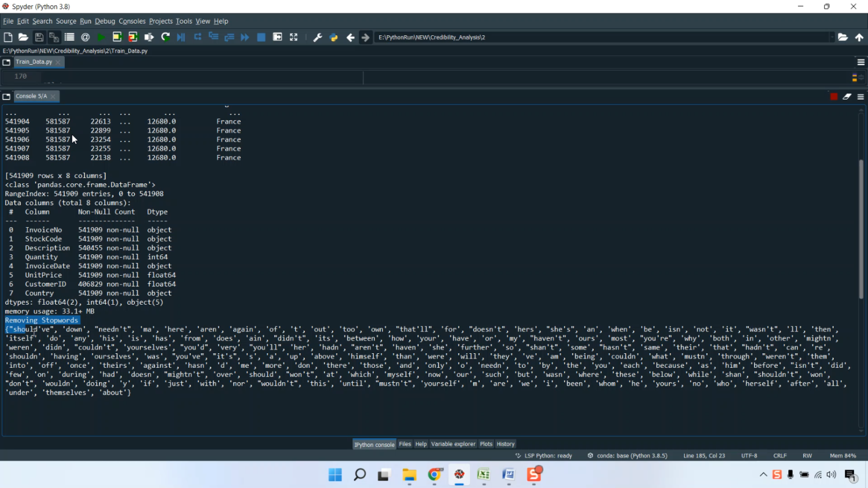Toggle maximize current pane icon
The image size is (868, 488).
[x=294, y=37]
